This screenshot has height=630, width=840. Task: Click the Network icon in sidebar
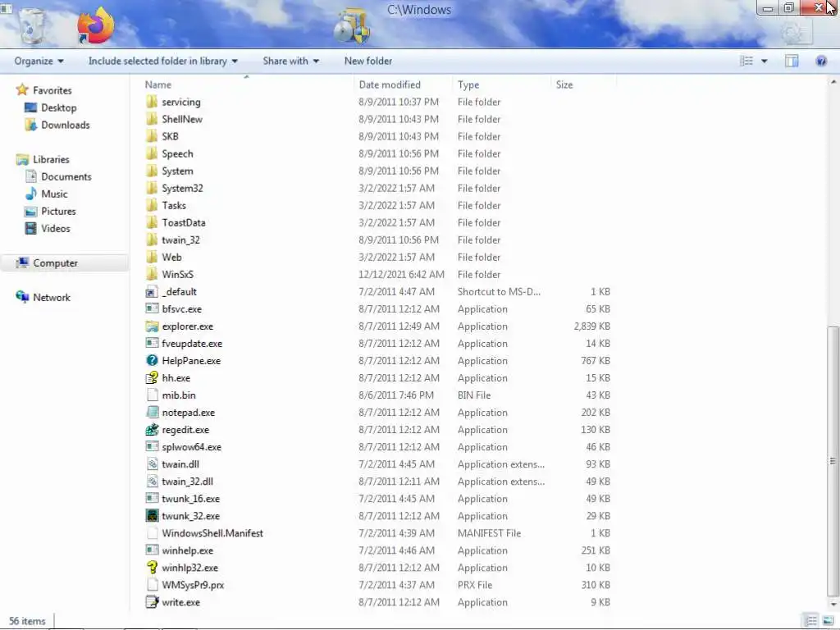point(22,297)
